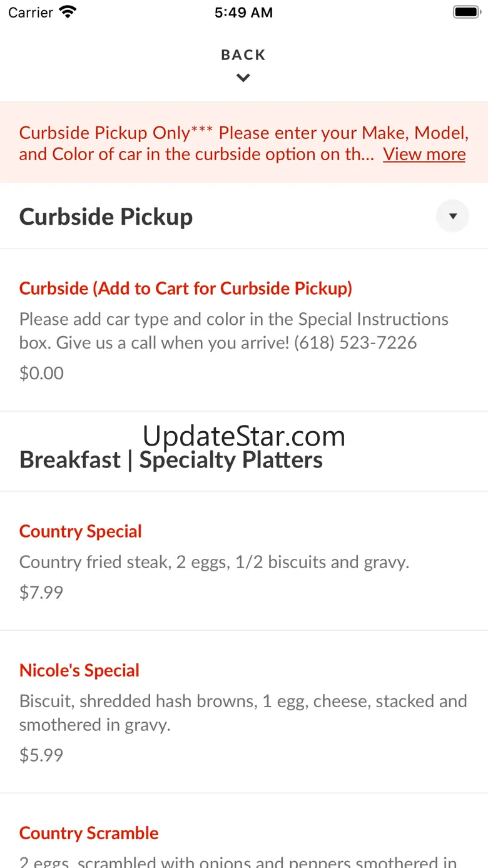Image resolution: width=488 pixels, height=868 pixels.
Task: Tap the $0.00 curbside price
Action: 41,373
